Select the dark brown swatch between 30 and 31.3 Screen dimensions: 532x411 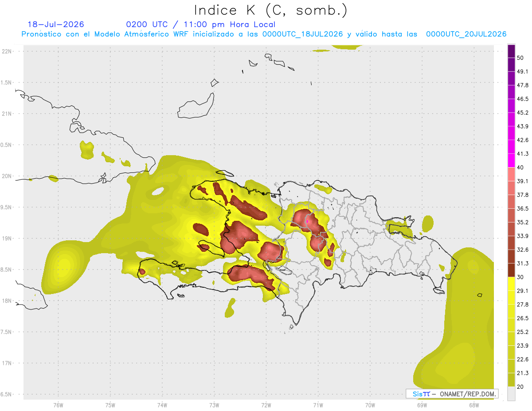[511, 270]
